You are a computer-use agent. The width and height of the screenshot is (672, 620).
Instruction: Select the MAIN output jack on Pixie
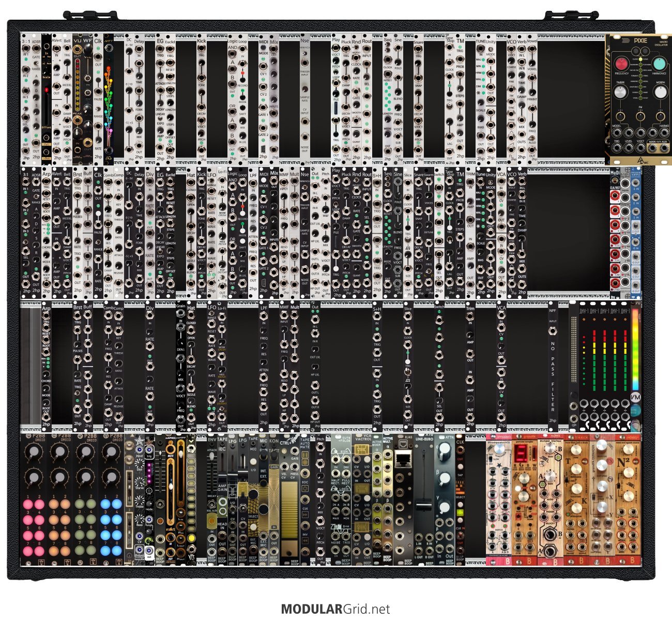coord(652,147)
